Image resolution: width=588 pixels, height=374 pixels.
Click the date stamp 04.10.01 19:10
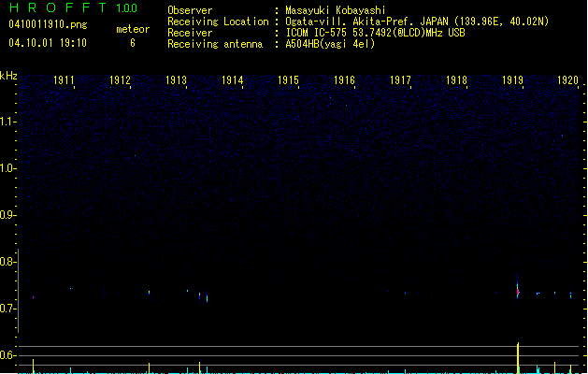point(48,43)
